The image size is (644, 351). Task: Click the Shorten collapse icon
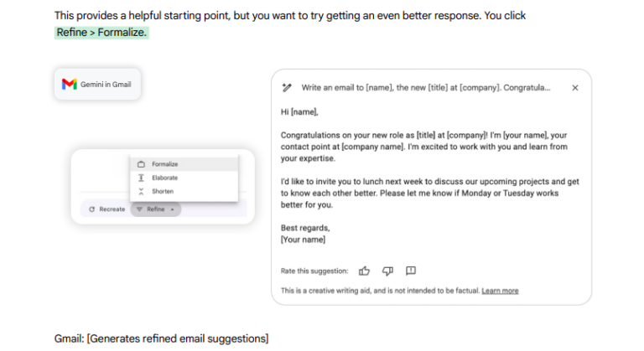click(x=141, y=191)
